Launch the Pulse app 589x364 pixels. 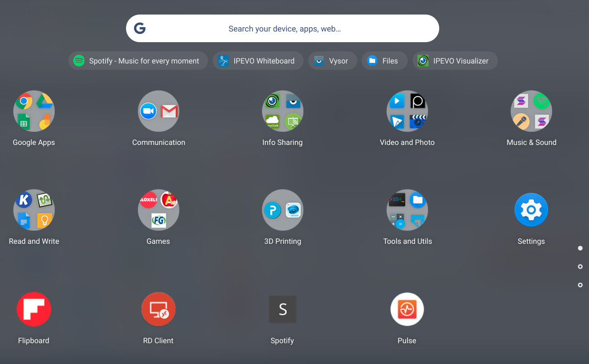(407, 309)
